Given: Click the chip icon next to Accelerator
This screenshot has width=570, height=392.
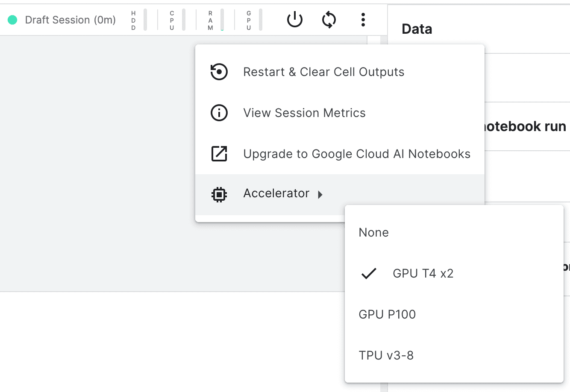Looking at the screenshot, I should (219, 195).
